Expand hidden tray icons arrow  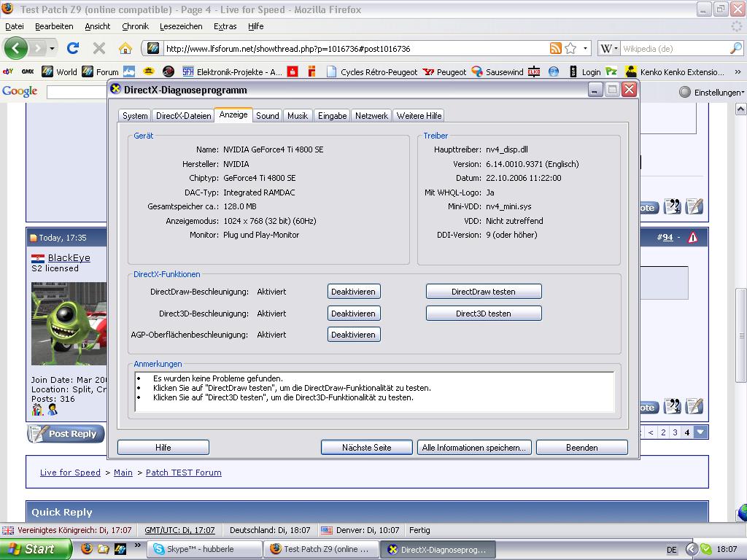click(692, 549)
